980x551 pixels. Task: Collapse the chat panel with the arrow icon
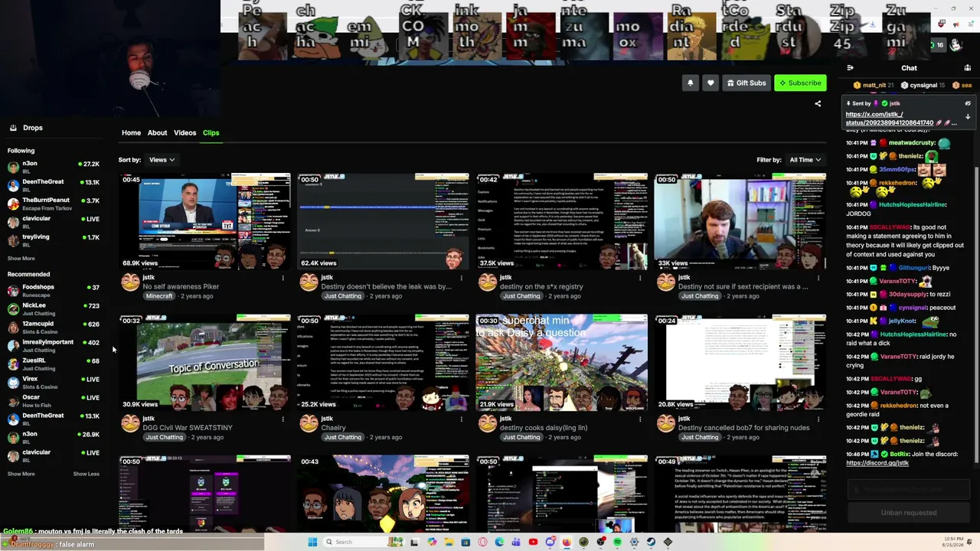pyautogui.click(x=850, y=68)
